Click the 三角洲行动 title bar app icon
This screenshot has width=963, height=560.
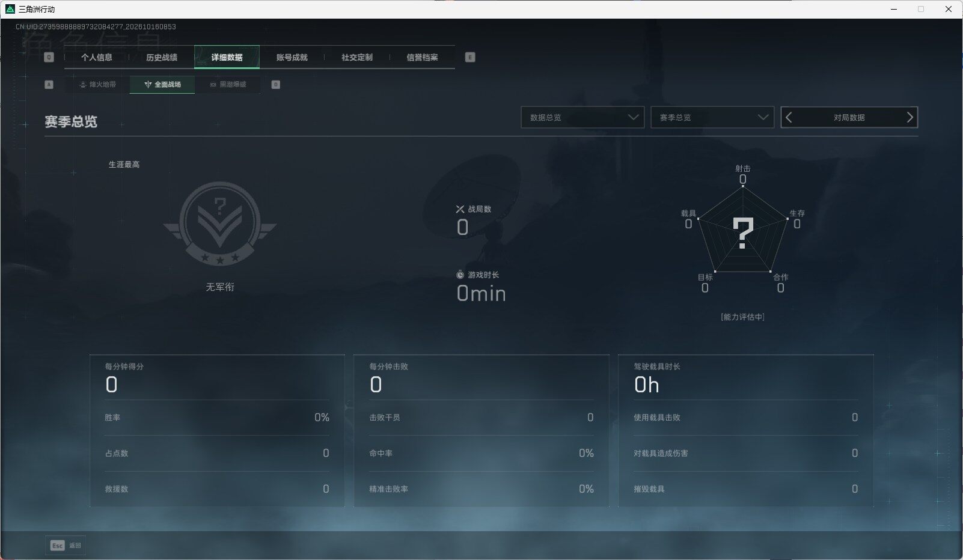tap(10, 9)
